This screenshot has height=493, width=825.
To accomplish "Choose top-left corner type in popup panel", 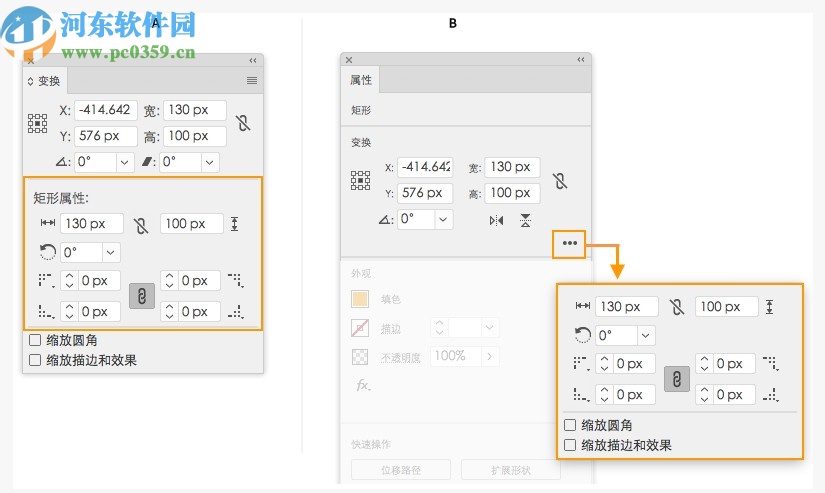I will click(581, 364).
